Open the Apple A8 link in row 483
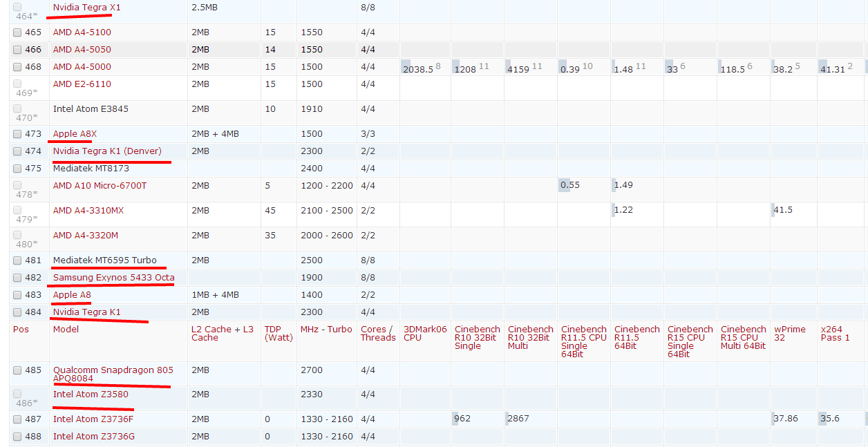 click(x=72, y=295)
